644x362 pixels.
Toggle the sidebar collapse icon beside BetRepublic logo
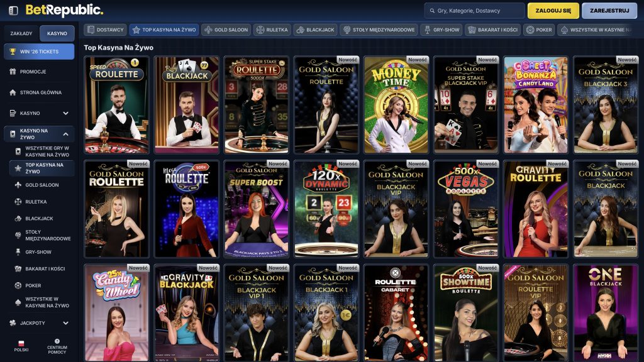coord(13,10)
